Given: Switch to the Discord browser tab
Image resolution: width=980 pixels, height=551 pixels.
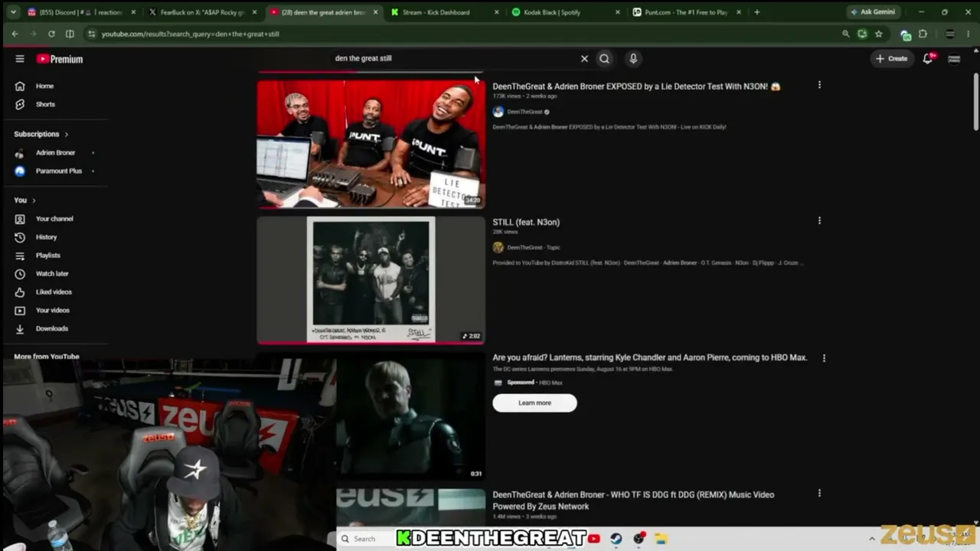Looking at the screenshot, I should [80, 12].
